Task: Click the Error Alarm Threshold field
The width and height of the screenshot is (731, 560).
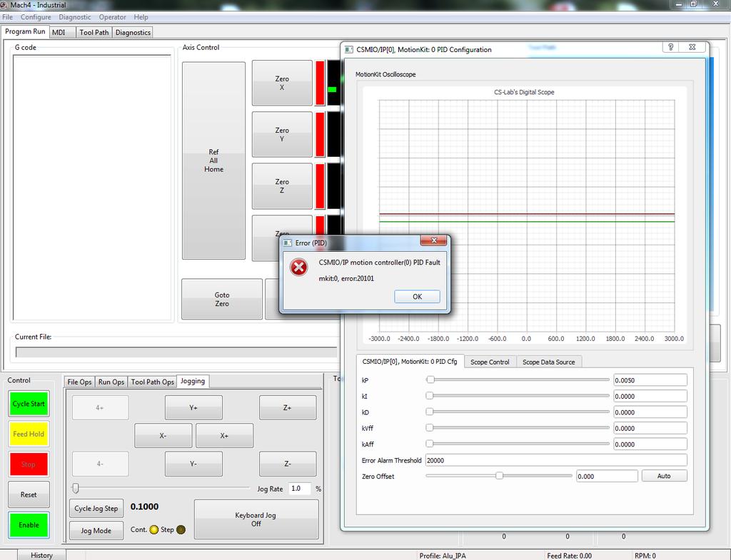Action: tap(555, 460)
